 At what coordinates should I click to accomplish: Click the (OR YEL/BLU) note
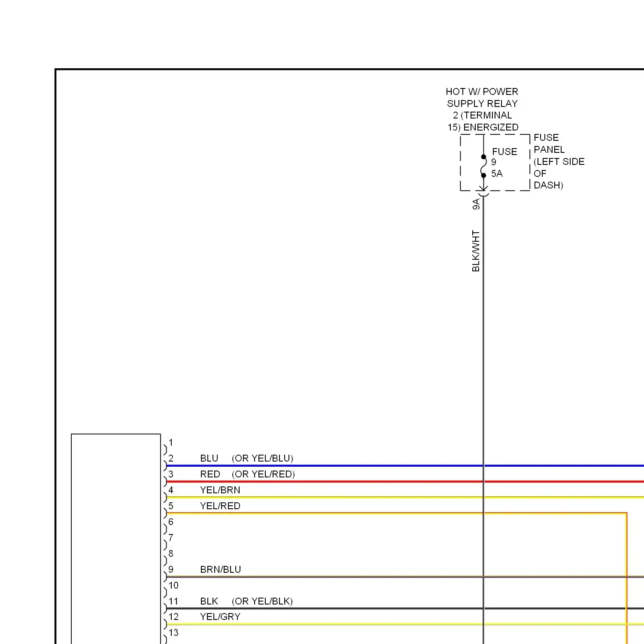pos(262,459)
